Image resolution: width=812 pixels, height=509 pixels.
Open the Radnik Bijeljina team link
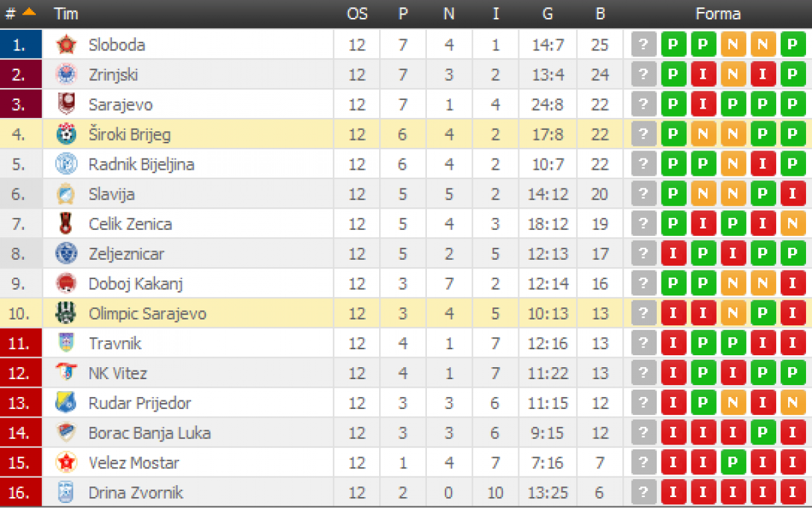coord(141,164)
